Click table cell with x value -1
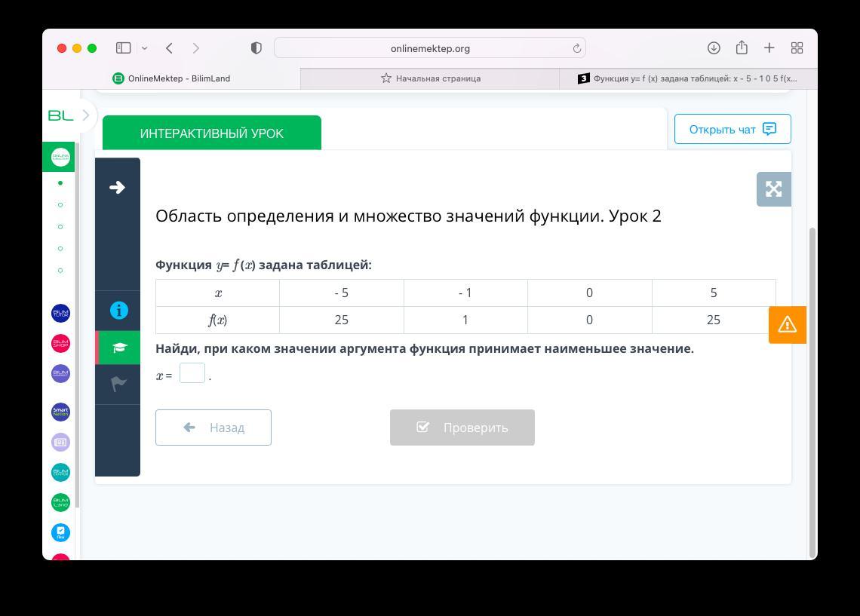This screenshot has height=616, width=860. [465, 293]
